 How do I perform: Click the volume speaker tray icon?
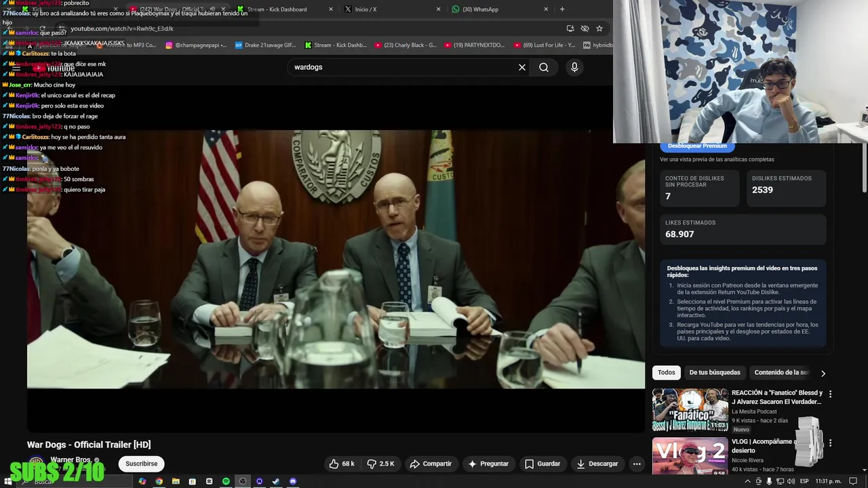pos(791,481)
